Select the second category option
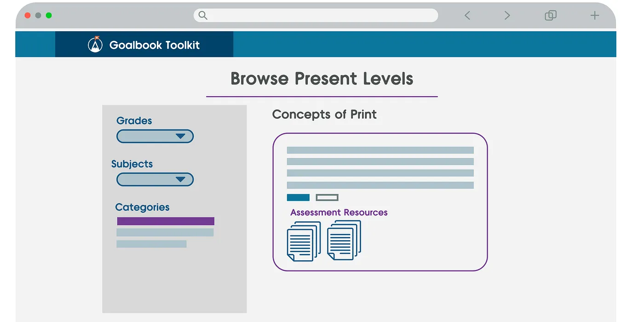Viewport: 644px width, 322px height. pyautogui.click(x=165, y=232)
